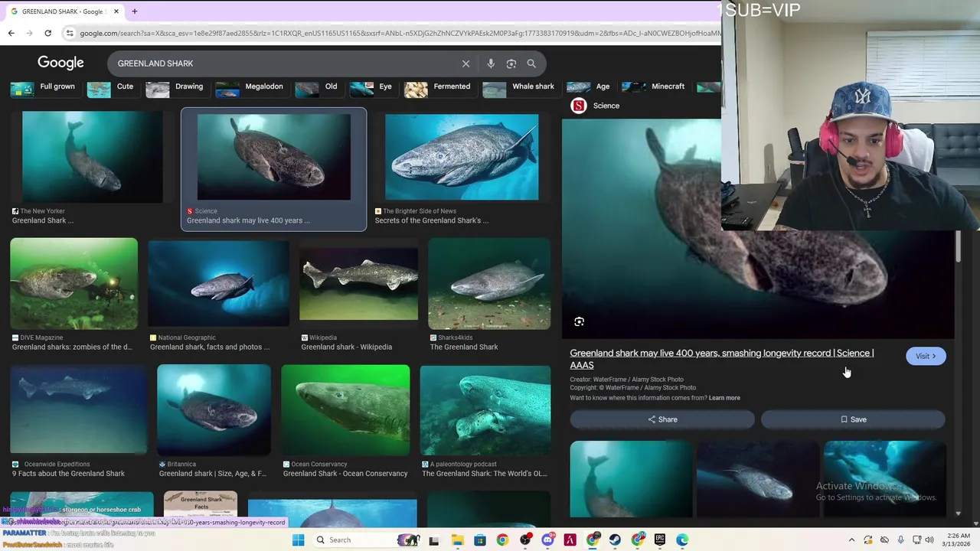Open OBS Studio from the taskbar
The height and width of the screenshot is (551, 980).
[x=524, y=540]
